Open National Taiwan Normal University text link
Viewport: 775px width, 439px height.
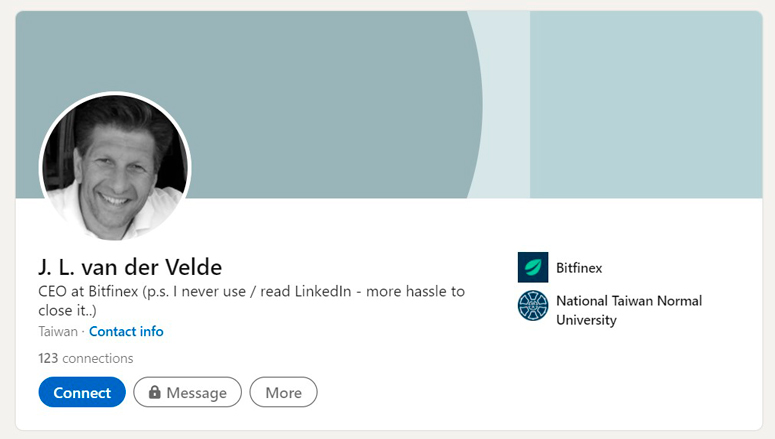(x=628, y=301)
